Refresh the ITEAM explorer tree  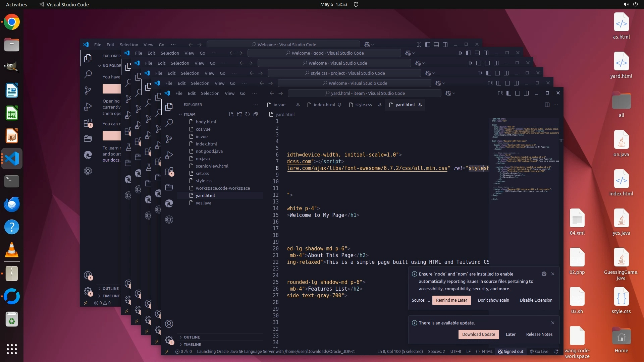point(248,114)
